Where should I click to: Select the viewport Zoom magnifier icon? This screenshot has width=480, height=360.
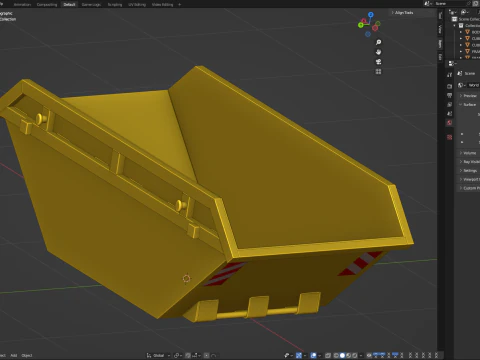[378, 42]
